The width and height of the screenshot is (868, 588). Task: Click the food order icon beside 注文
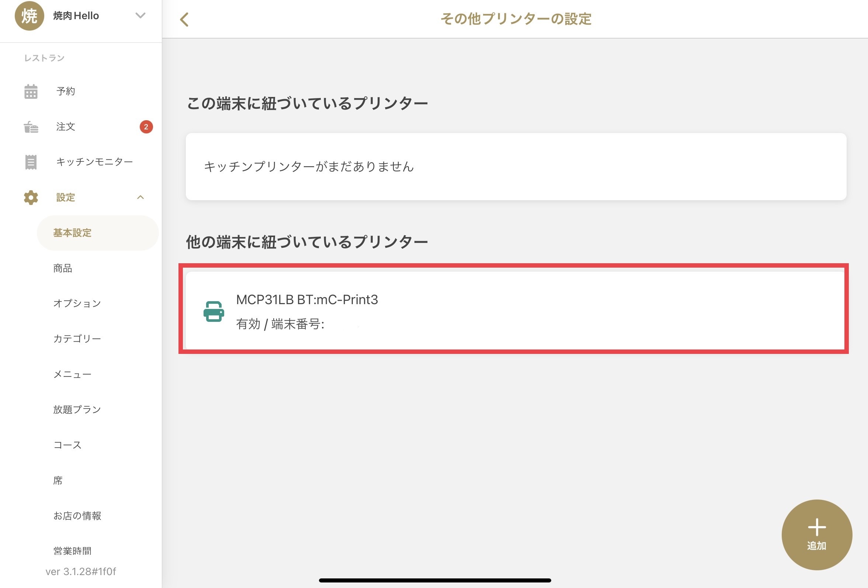pos(31,127)
